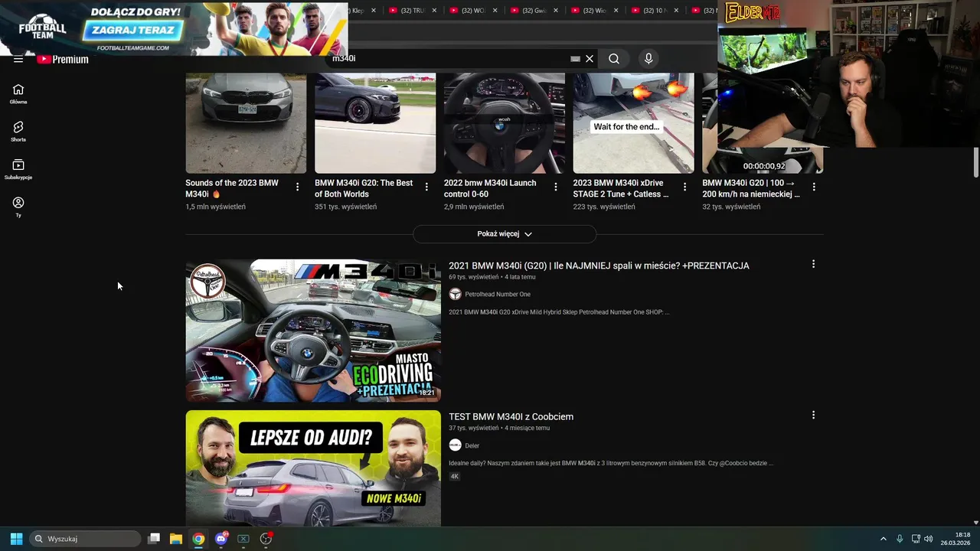Image resolution: width=980 pixels, height=551 pixels.
Task: Click scrollbar down arrow
Action: click(x=975, y=523)
